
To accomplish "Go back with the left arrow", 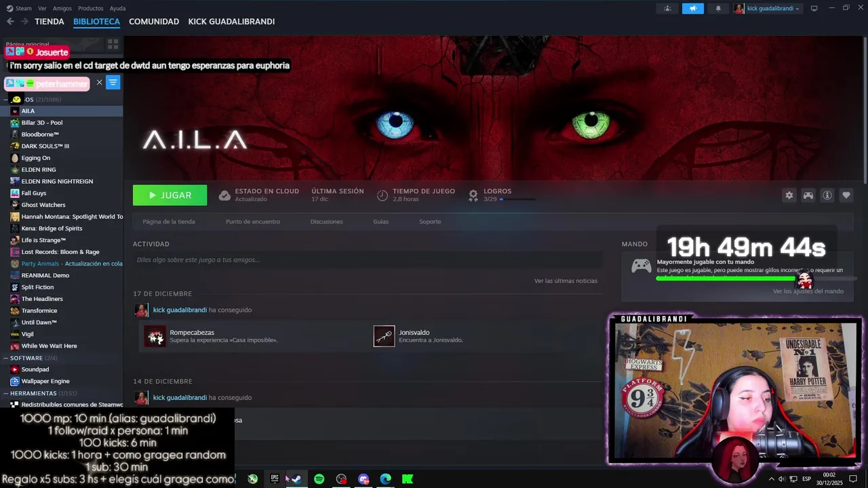I will [10, 22].
